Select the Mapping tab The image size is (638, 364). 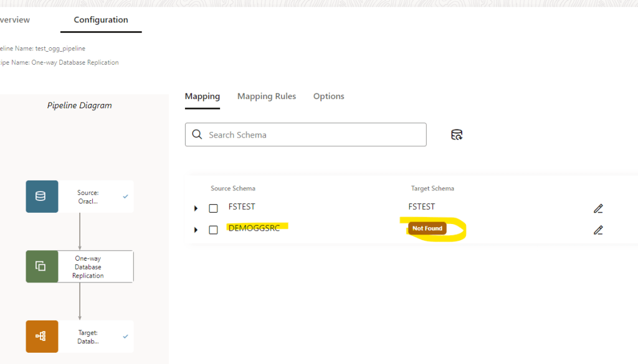tap(202, 96)
